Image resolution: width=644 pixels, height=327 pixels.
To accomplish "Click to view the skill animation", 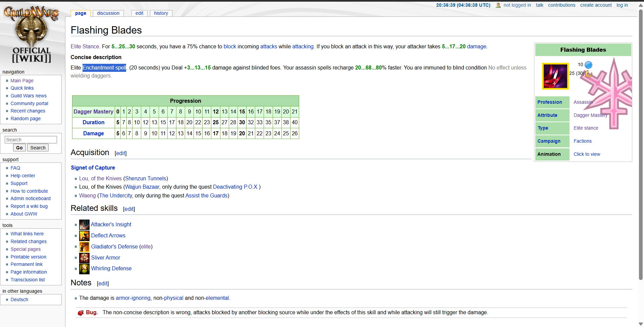I will [587, 154].
